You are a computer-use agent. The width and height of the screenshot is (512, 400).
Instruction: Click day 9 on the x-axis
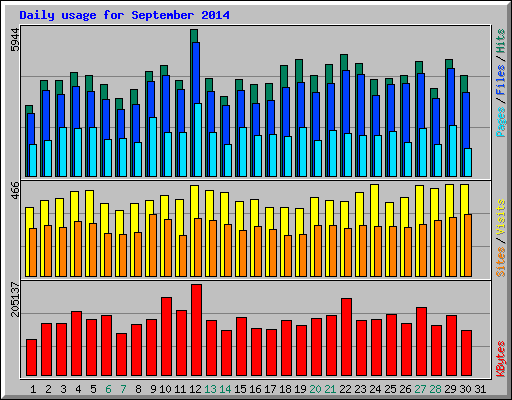point(153,389)
